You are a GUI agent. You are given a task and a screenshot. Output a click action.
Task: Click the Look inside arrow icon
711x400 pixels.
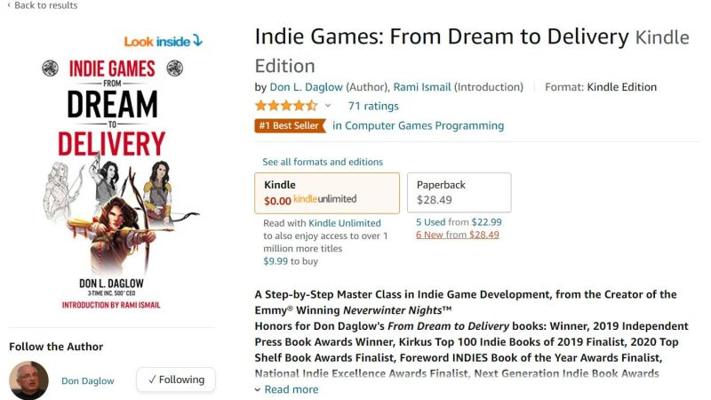(x=197, y=41)
